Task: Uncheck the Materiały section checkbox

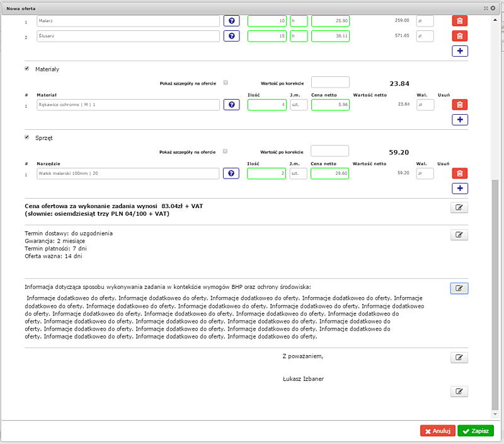Action: pyautogui.click(x=27, y=68)
